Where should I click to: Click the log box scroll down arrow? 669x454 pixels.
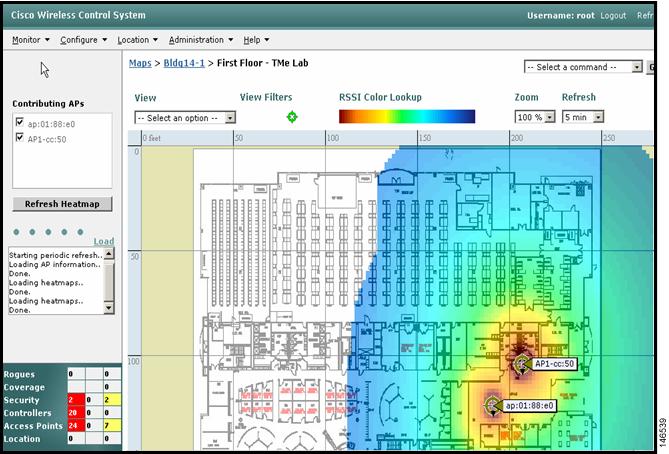tap(109, 308)
